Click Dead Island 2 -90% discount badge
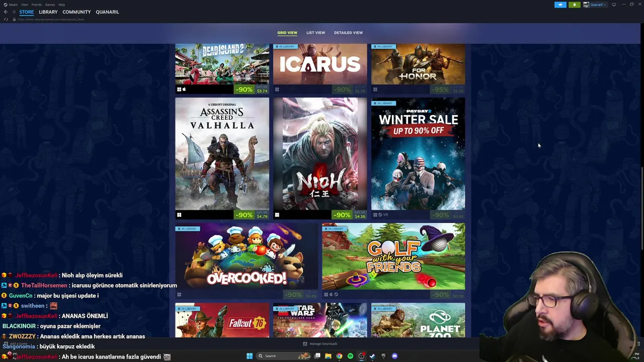The image size is (644, 362). 244,89
